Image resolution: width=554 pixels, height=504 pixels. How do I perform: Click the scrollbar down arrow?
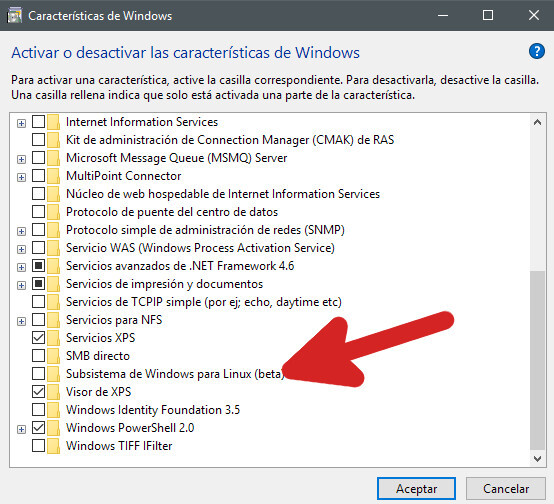[x=537, y=459]
